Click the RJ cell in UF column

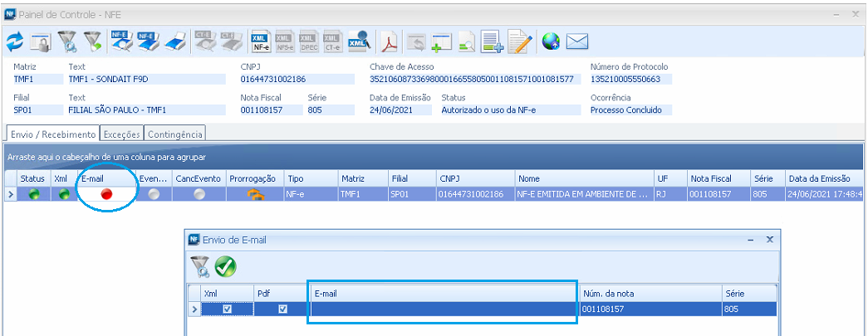click(669, 194)
